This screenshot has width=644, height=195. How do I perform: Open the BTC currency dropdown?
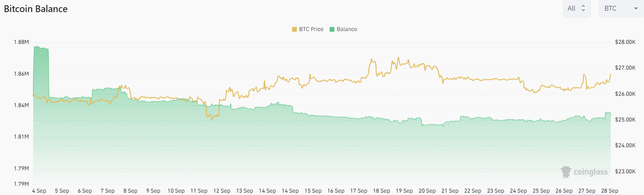click(621, 8)
